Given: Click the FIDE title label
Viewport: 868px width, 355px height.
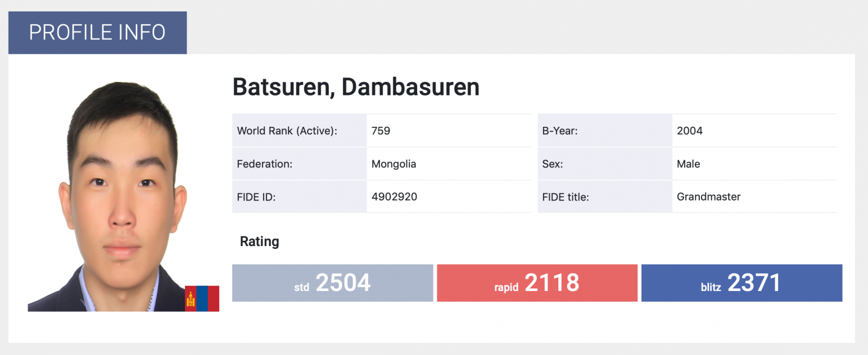Looking at the screenshot, I should coord(565,197).
